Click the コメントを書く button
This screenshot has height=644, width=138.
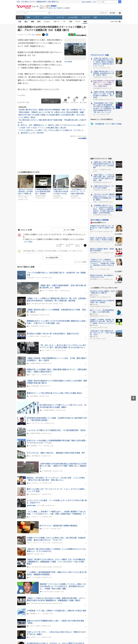pos(69,230)
